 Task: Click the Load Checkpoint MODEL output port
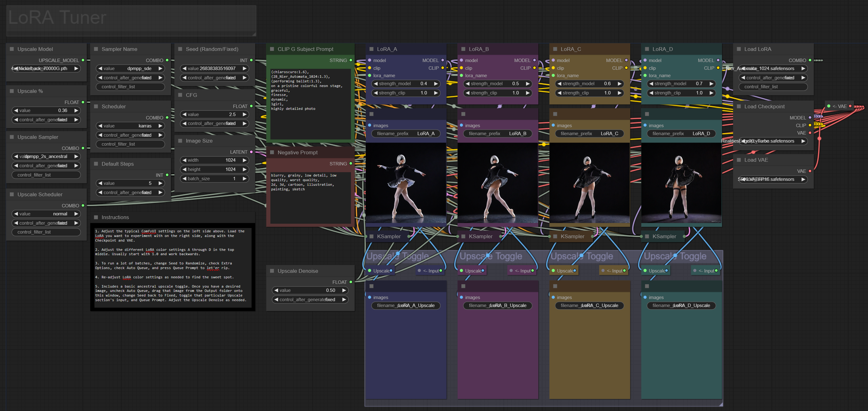click(x=810, y=118)
